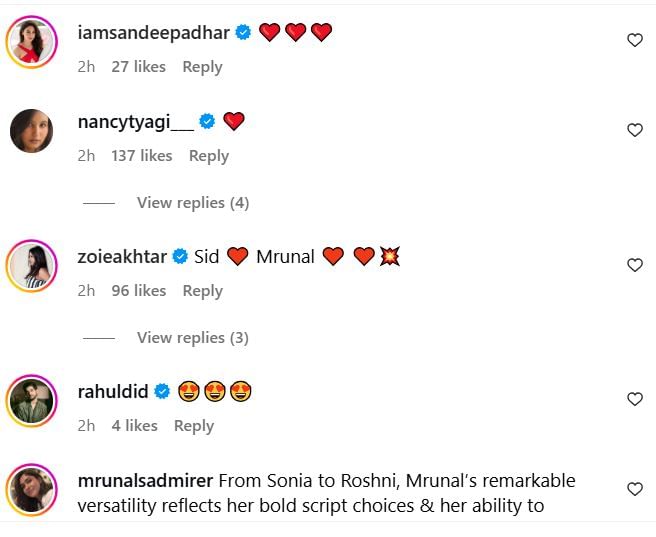Tap the heart beside rahuldid's comment
Screen dimensions: 656x537
(x=634, y=399)
